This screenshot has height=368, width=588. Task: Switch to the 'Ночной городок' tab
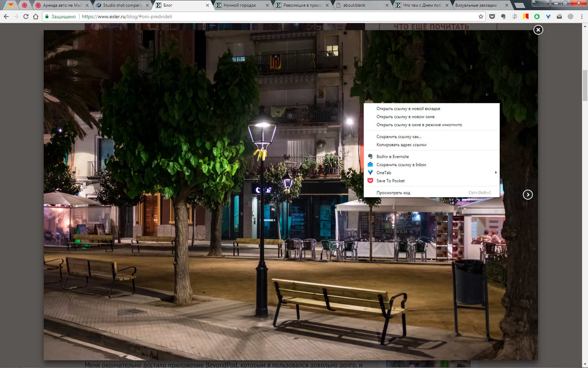click(x=240, y=5)
